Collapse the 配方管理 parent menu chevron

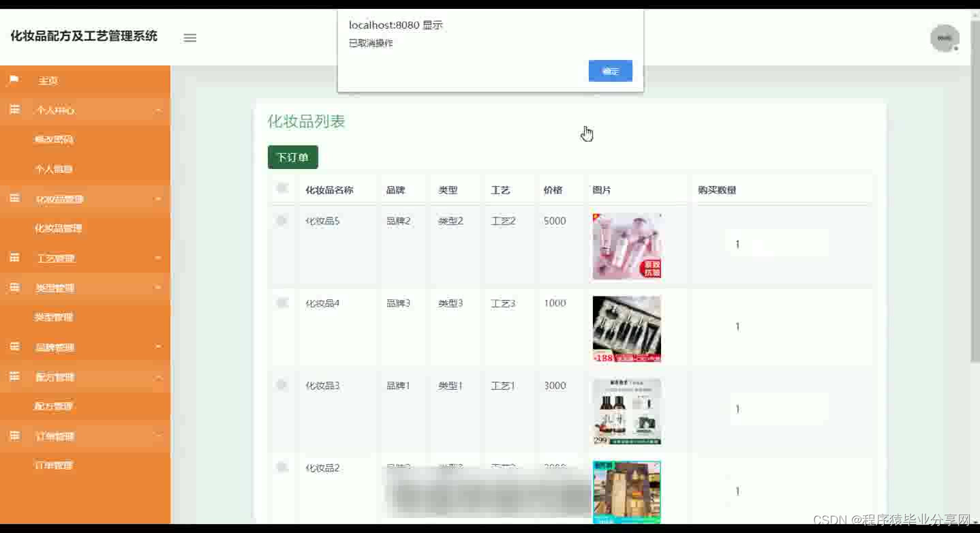tap(158, 377)
